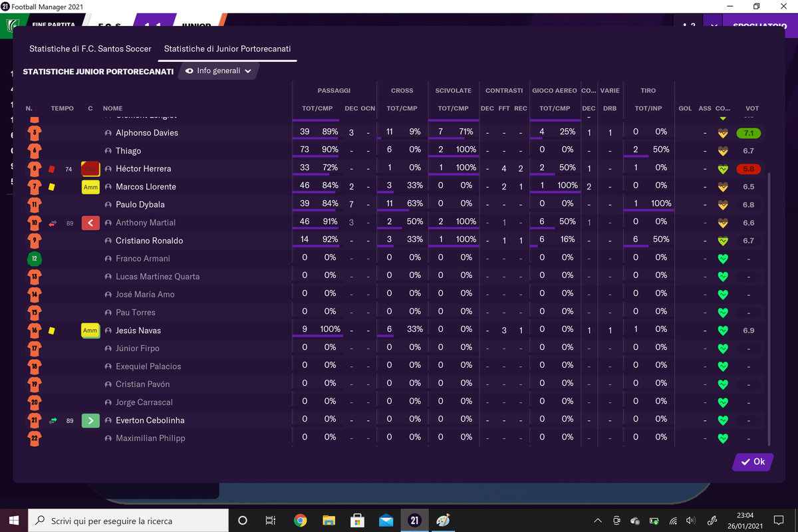The width and height of the screenshot is (798, 532).
Task: Open the Mail app from the taskbar
Action: coord(386,521)
